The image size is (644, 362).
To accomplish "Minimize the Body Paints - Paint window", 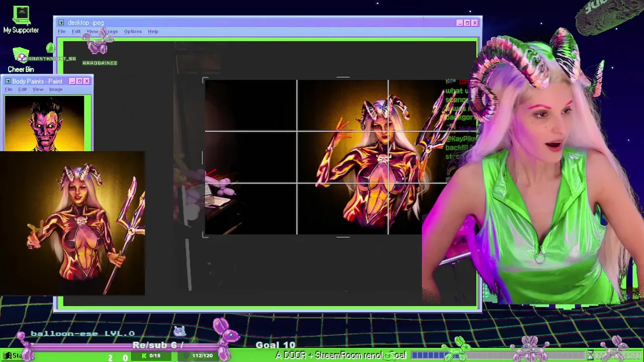I will [72, 81].
